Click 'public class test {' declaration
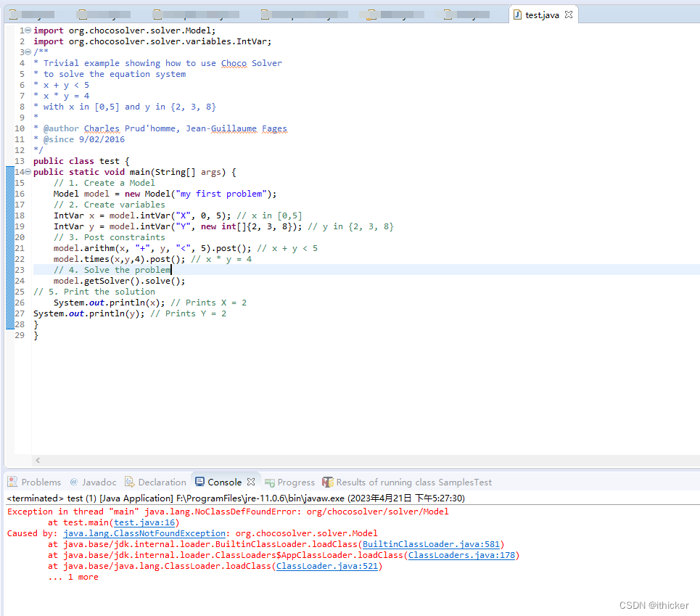This screenshot has height=616, width=700. click(81, 161)
